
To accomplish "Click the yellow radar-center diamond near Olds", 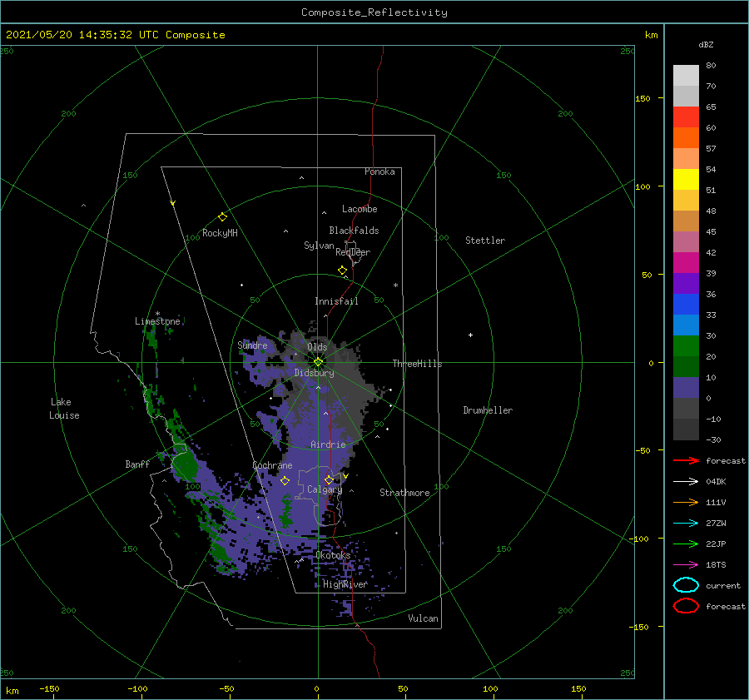I will click(318, 362).
